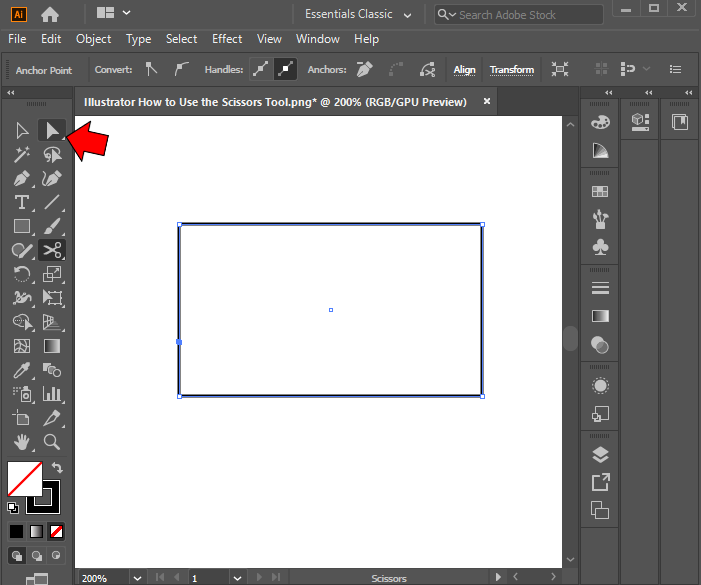Open the Layers panel icon

pos(600,455)
